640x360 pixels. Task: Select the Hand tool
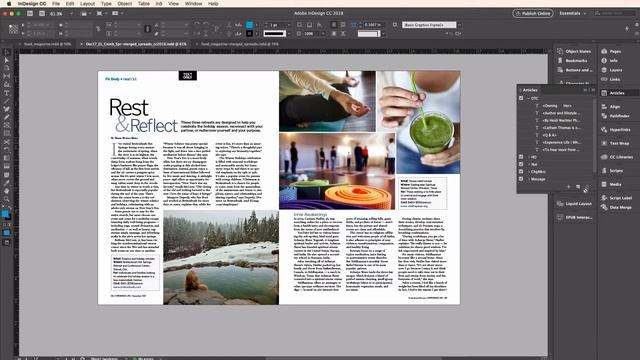click(7, 191)
